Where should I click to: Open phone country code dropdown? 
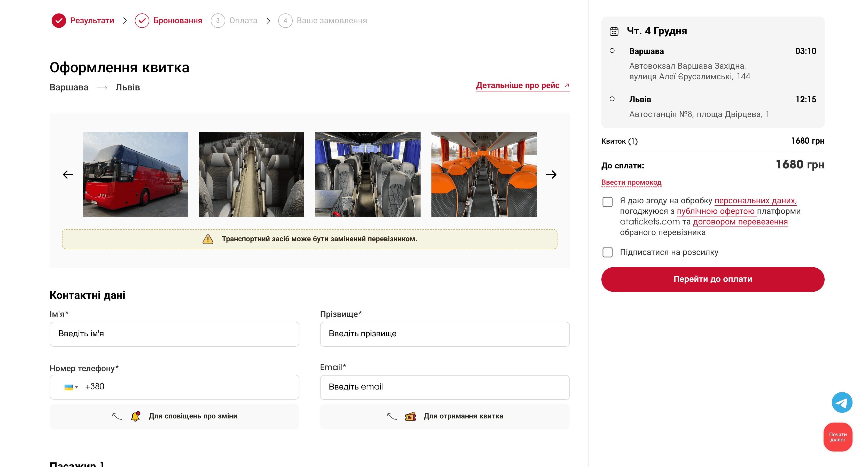[77, 387]
